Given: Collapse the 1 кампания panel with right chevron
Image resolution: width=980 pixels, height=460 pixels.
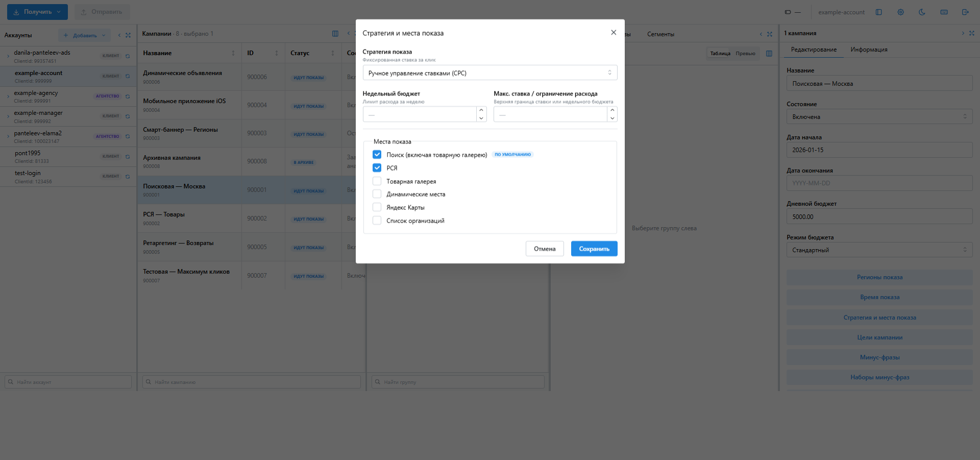Looking at the screenshot, I should point(963,33).
